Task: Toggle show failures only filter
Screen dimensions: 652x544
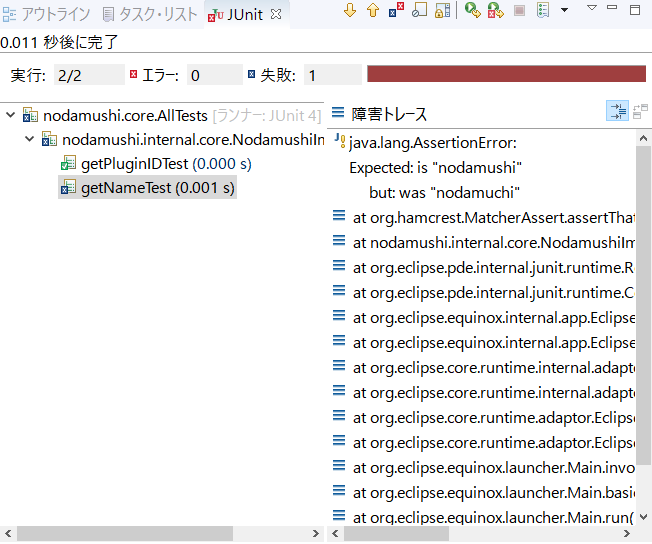Action: 396,10
